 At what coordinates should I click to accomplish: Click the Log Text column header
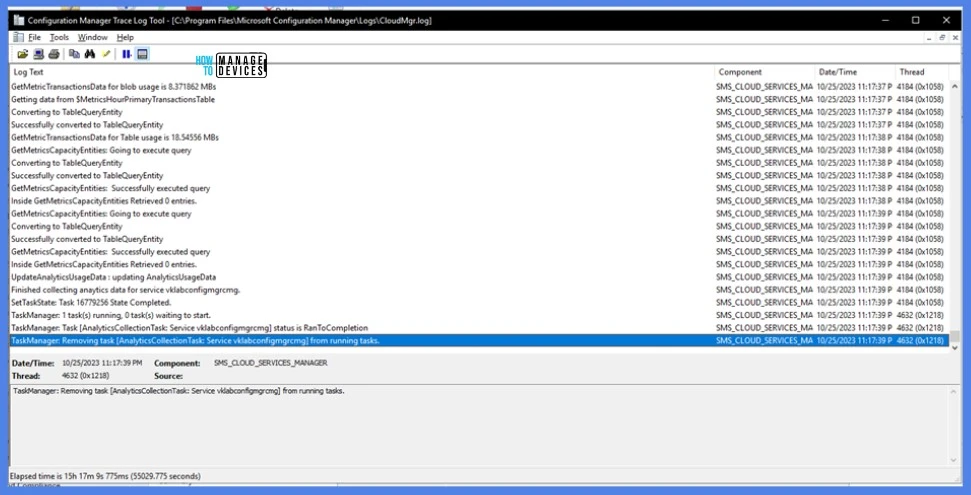[362, 72]
